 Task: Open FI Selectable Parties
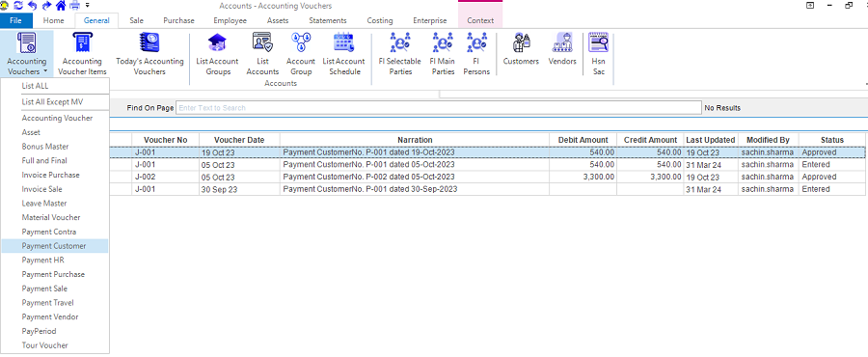coord(399,53)
